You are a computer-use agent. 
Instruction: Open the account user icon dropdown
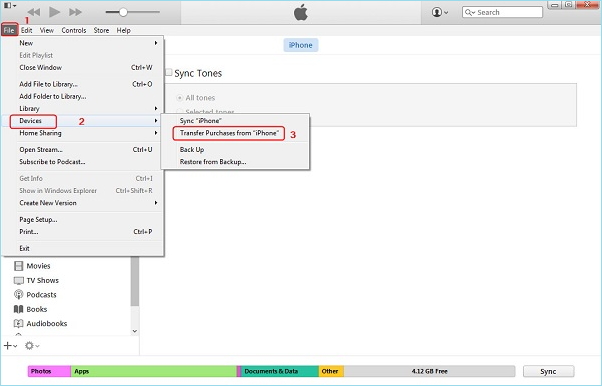pyautogui.click(x=440, y=12)
